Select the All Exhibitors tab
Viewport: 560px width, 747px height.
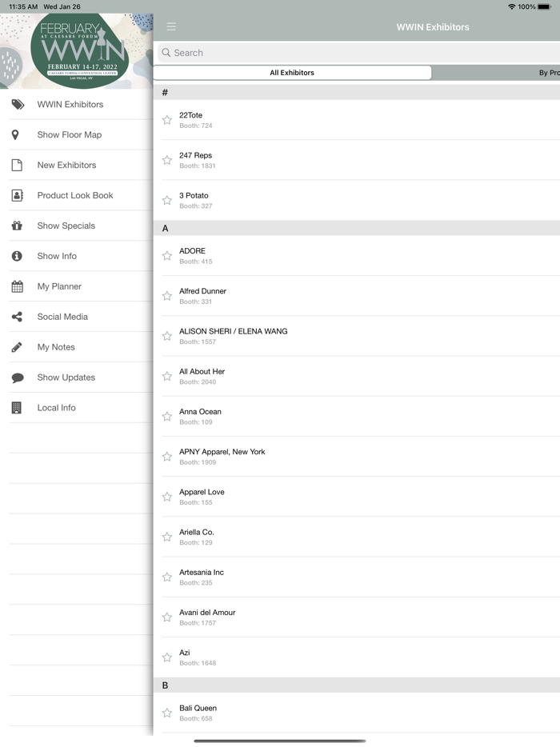(x=292, y=73)
